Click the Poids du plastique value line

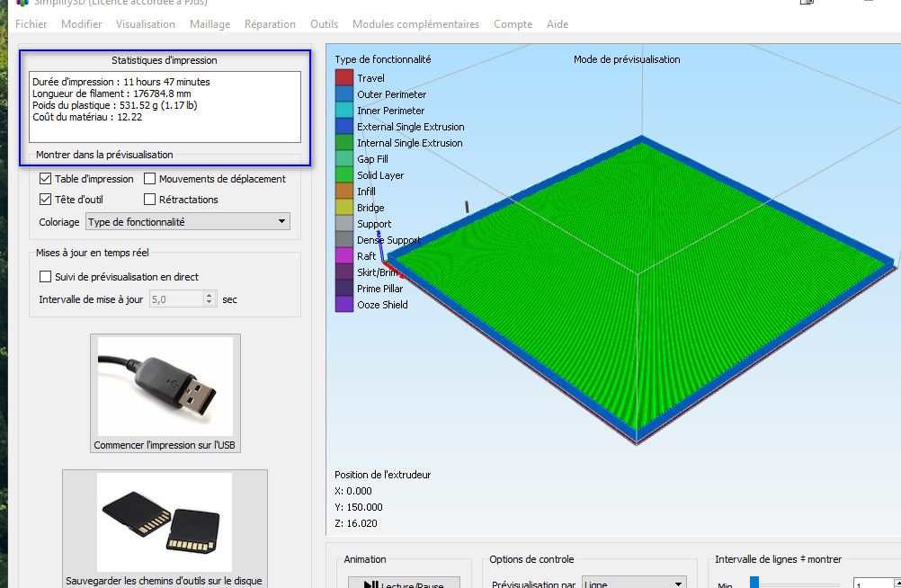tap(115, 105)
